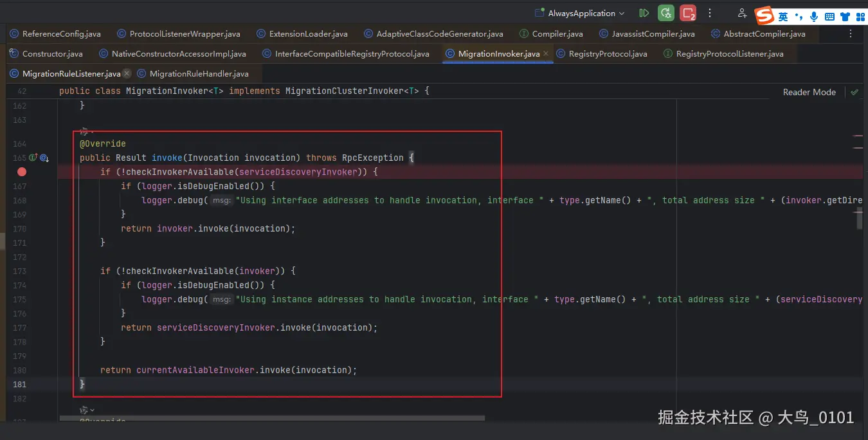Close the MigrationInvoker.java tab

[546, 53]
